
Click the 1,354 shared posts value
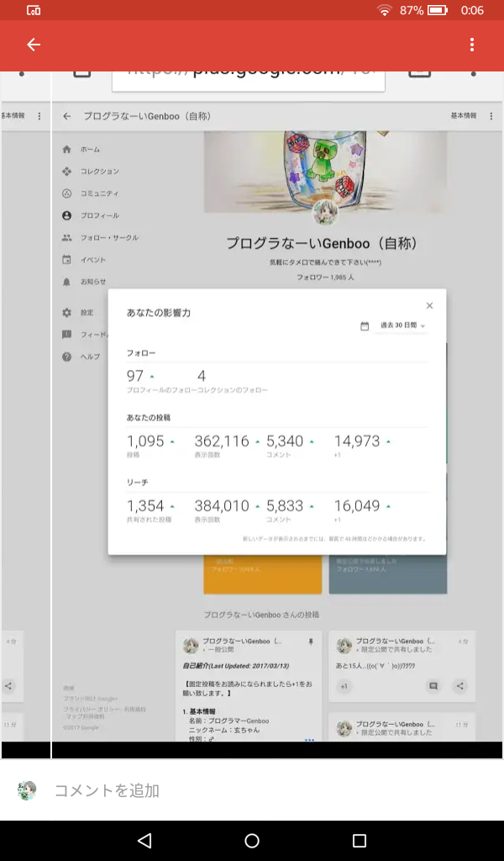[145, 505]
